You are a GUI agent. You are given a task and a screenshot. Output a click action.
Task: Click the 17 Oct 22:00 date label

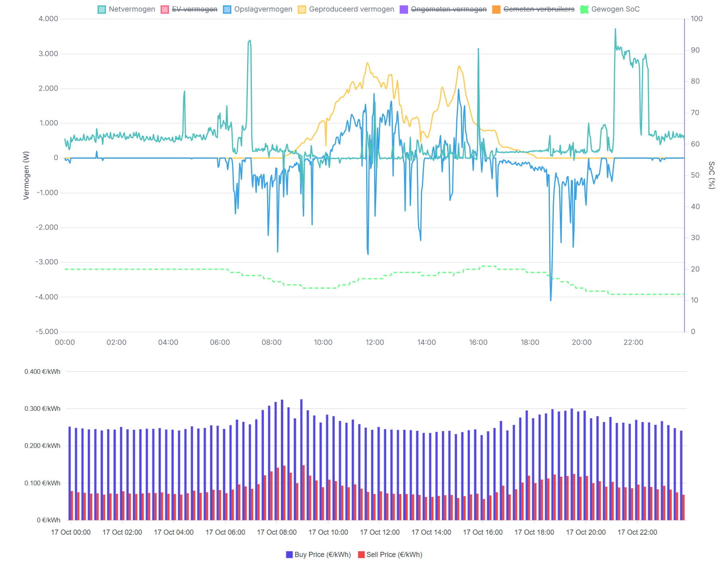pyautogui.click(x=637, y=532)
